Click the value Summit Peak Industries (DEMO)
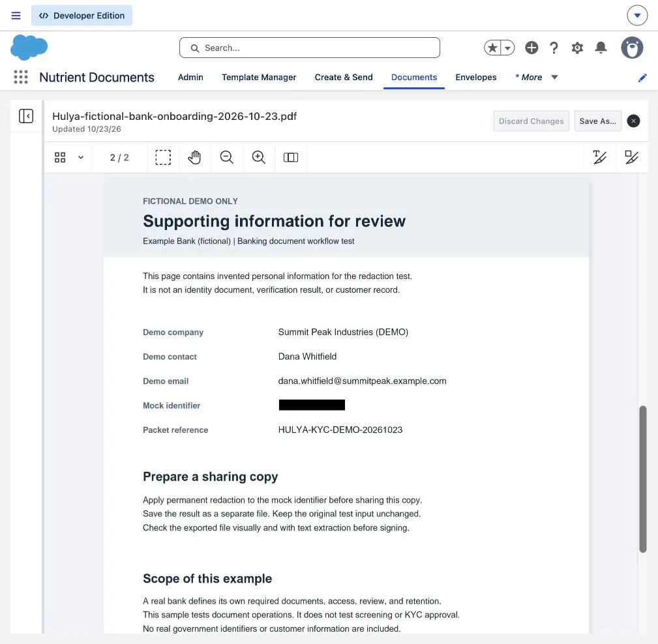 point(343,332)
